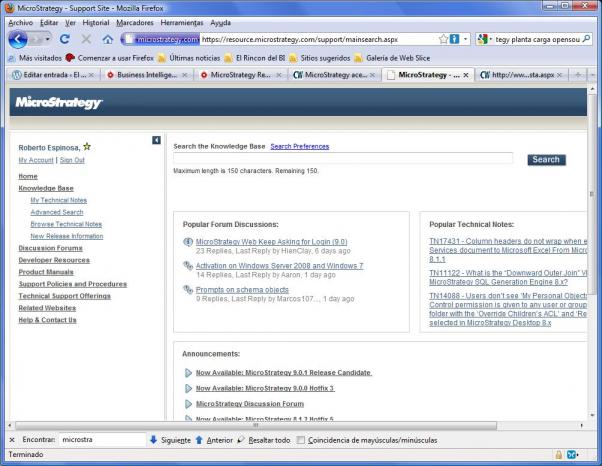Click the Search button for the Knowledge Base
Screen dimensions: 602x466
pyautogui.click(x=545, y=159)
